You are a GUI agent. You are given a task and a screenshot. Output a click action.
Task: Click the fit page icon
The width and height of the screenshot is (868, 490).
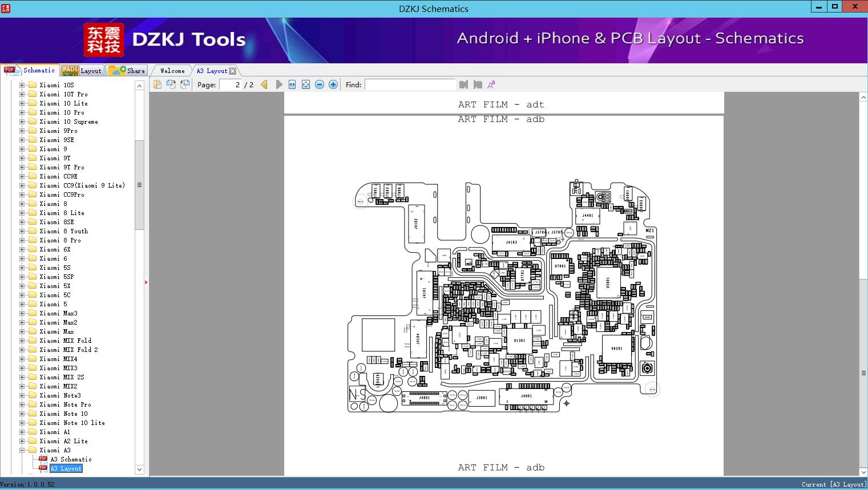pos(306,84)
